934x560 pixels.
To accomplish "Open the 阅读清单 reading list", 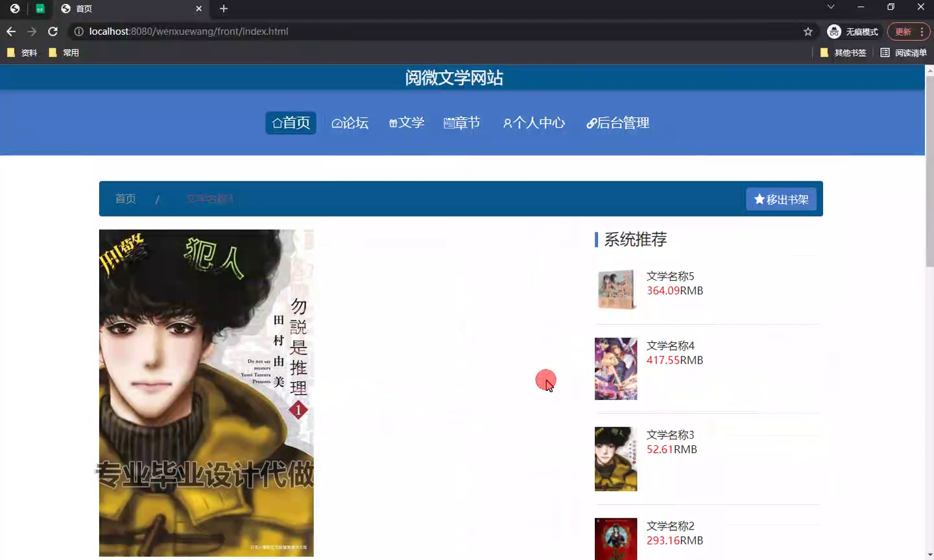I will pyautogui.click(x=904, y=52).
